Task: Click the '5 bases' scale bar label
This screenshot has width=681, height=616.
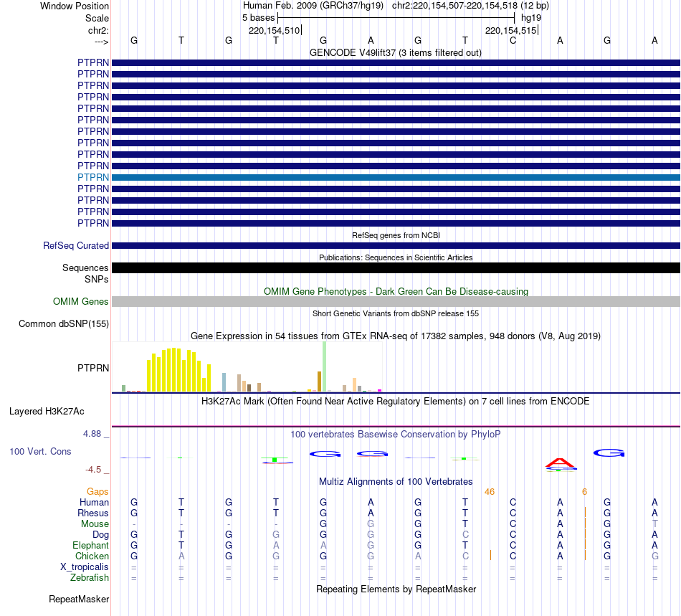Action: point(258,18)
